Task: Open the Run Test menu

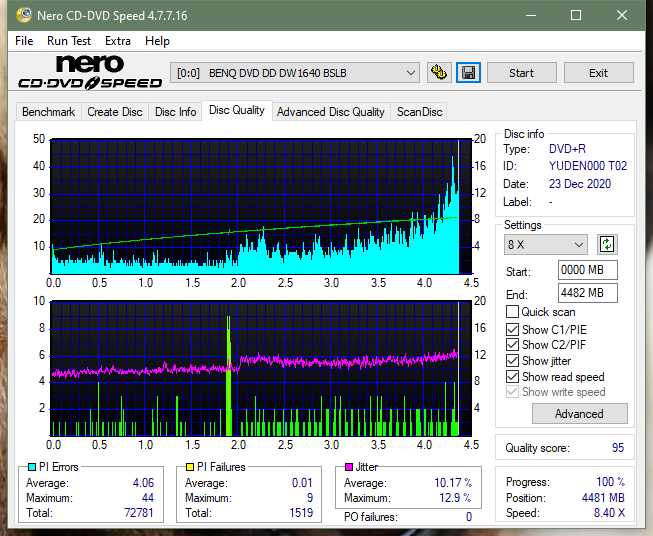Action: point(69,41)
